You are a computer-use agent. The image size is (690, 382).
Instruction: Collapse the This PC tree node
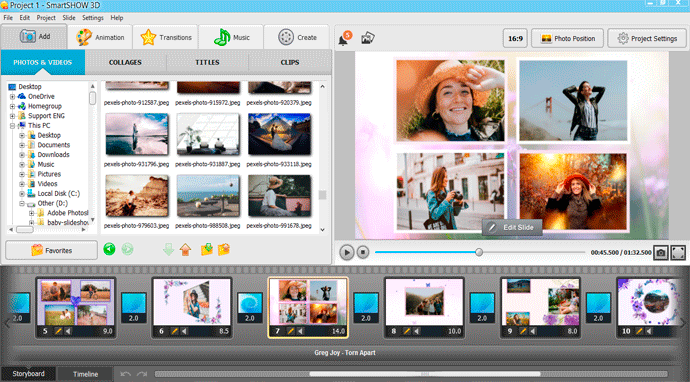point(12,125)
